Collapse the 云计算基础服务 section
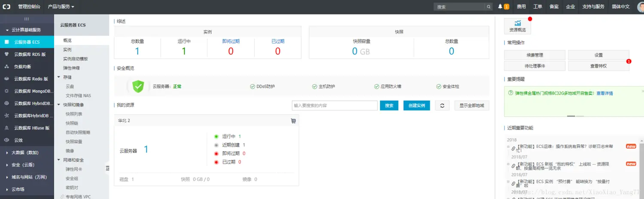The image size is (644, 199). click(27, 30)
